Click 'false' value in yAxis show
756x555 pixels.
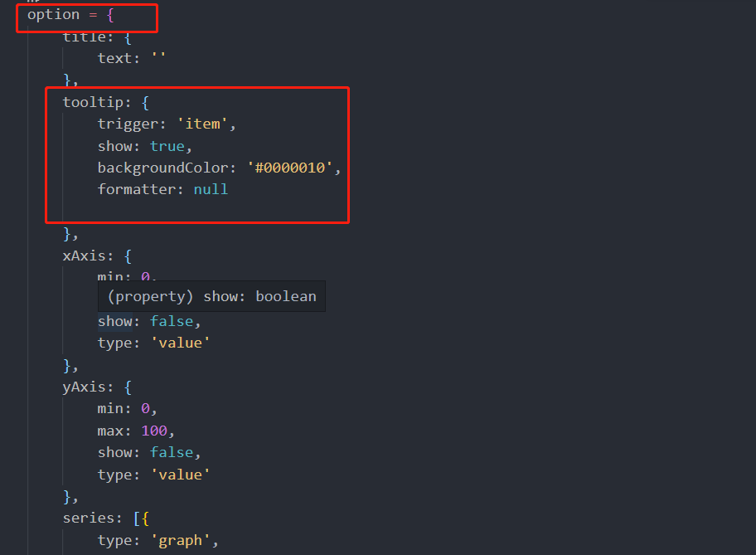172,453
